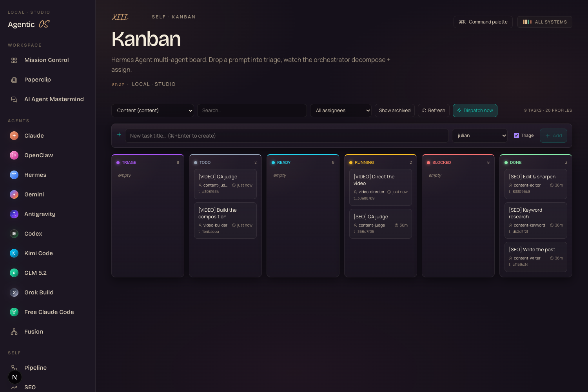Click the refresh arrows icon
The image size is (588, 392).
424,111
